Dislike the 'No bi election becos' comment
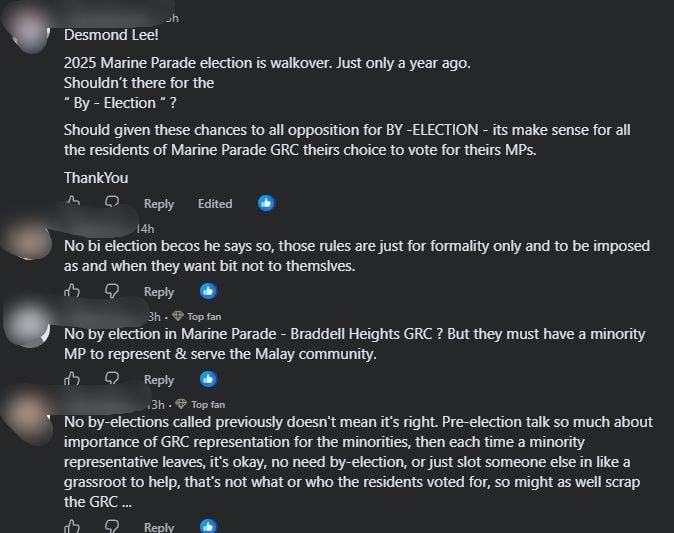674x533 pixels. [112, 291]
